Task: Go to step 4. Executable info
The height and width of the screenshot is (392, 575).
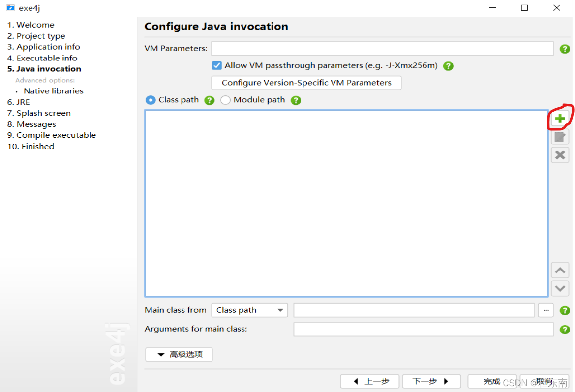Action: pos(42,58)
